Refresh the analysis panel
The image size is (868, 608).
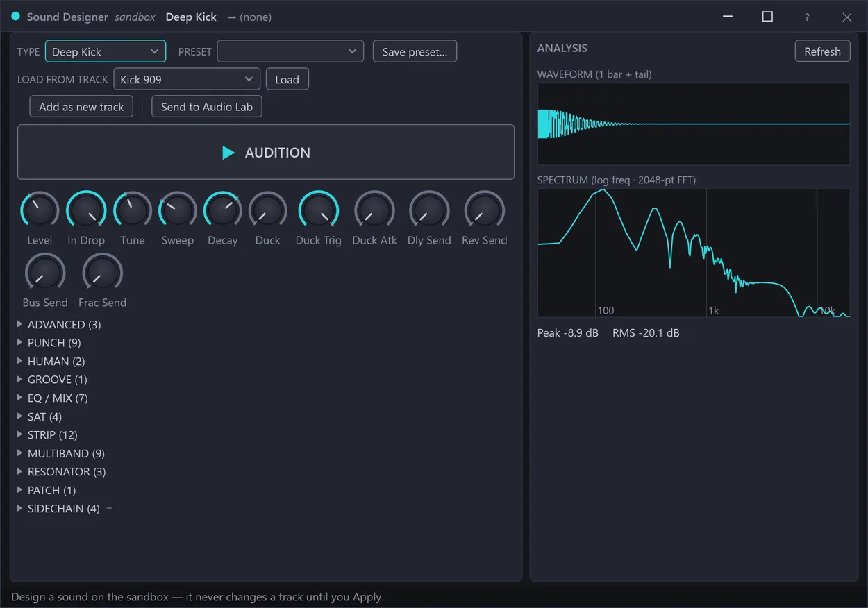tap(822, 51)
